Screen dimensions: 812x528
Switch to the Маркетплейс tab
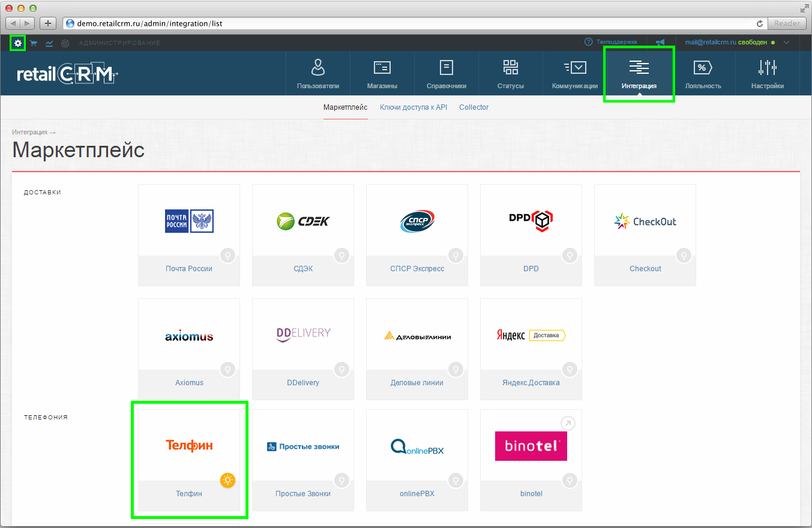coord(345,107)
